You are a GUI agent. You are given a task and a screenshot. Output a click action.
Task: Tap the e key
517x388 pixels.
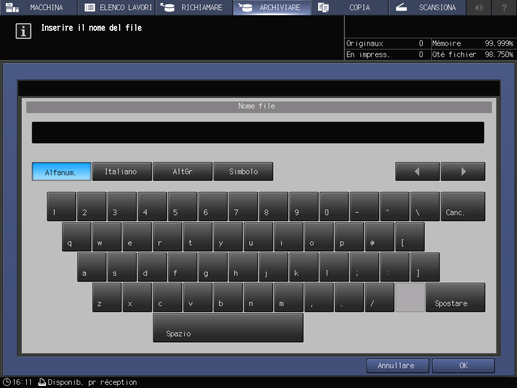tap(137, 237)
